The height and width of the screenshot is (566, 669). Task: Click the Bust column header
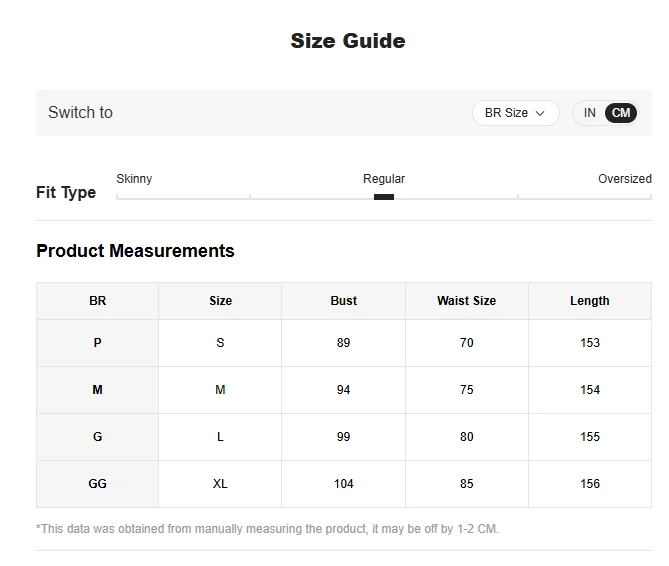[343, 301]
